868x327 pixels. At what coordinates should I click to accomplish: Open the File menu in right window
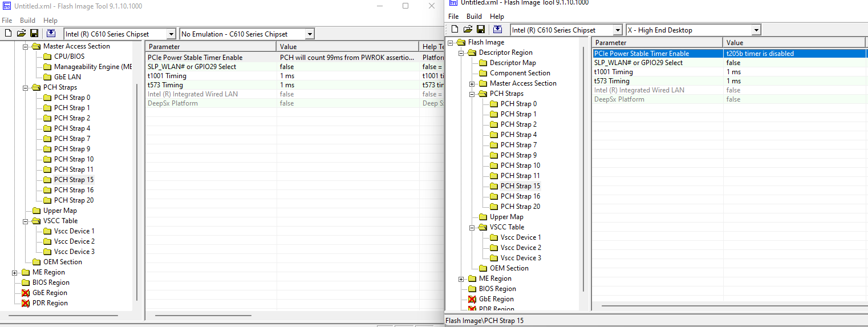(453, 17)
